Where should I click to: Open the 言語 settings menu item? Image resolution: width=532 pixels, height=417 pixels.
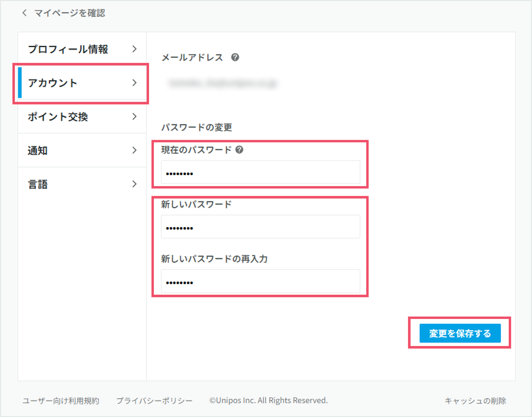[82, 184]
